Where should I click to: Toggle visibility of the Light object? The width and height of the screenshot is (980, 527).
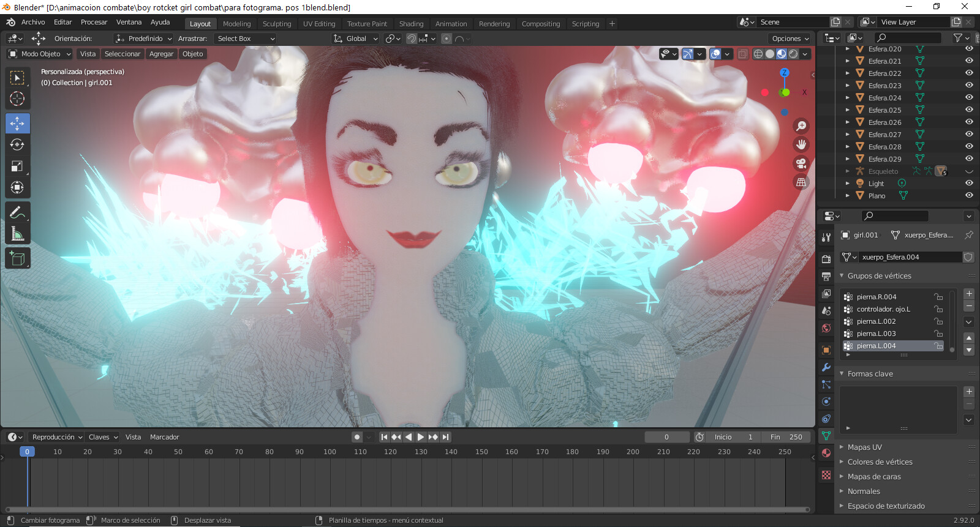(x=969, y=183)
